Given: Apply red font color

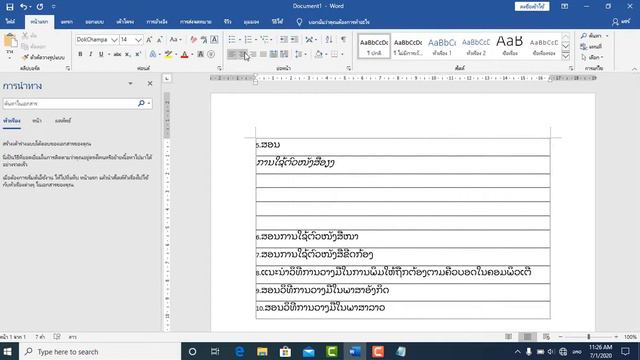Looking at the screenshot, I should tap(184, 54).
